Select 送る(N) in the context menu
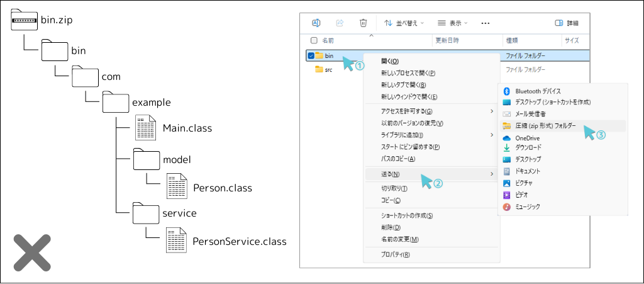Viewport: 644px width, 284px height. click(391, 174)
